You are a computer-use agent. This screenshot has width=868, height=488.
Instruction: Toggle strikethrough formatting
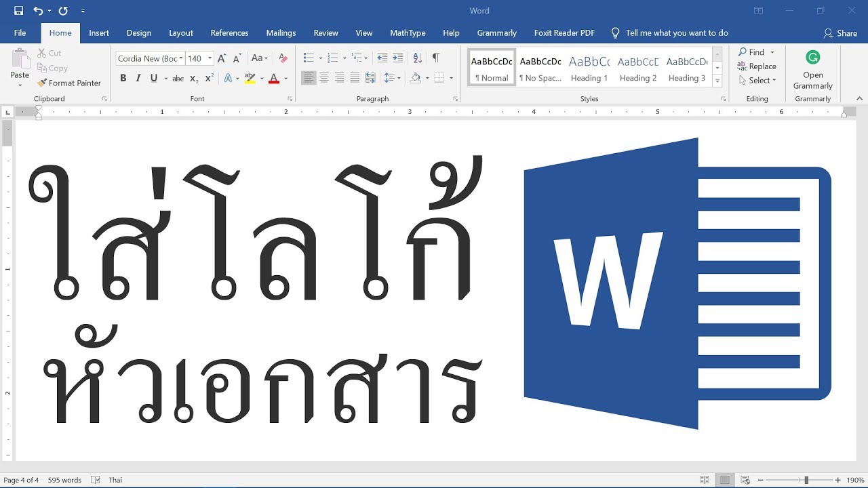click(178, 79)
